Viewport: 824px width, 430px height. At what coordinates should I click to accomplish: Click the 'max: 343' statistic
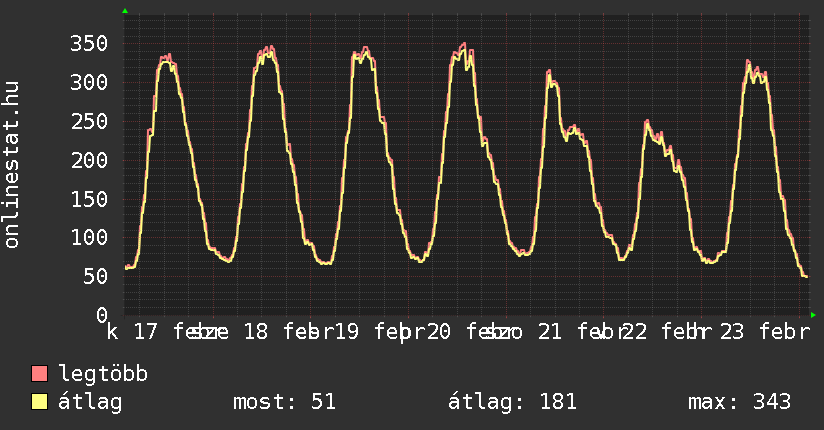point(739,402)
